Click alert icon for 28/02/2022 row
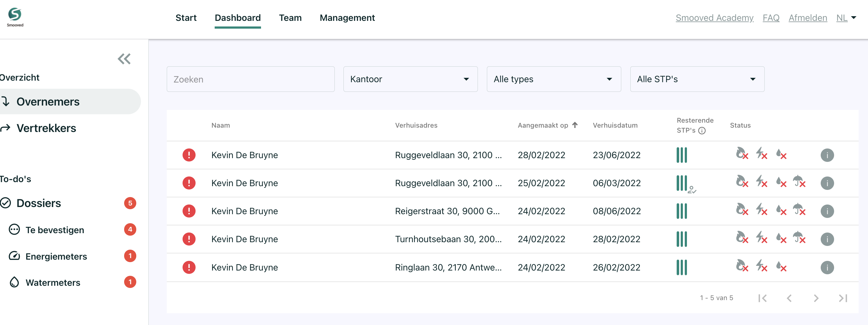This screenshot has height=325, width=868. (189, 155)
